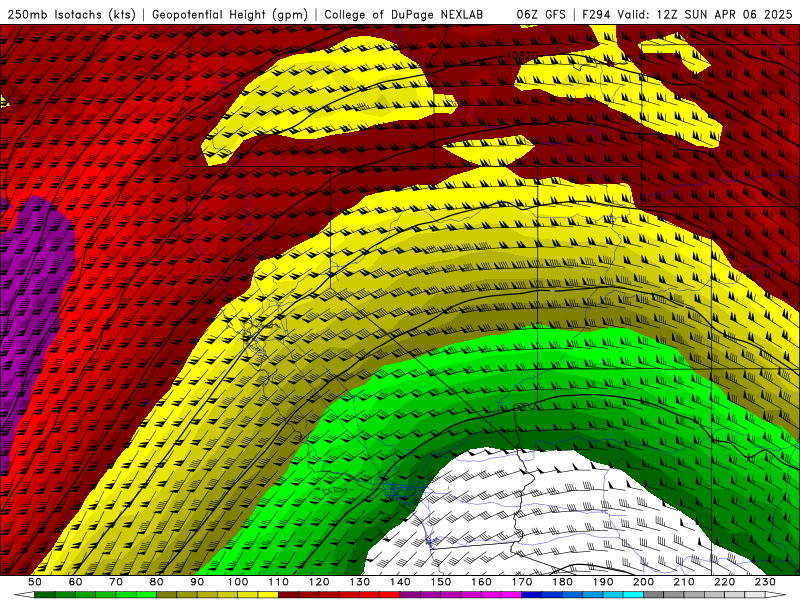
Task: Click the darkest green swatch below the 50 label
Action: 45,595
